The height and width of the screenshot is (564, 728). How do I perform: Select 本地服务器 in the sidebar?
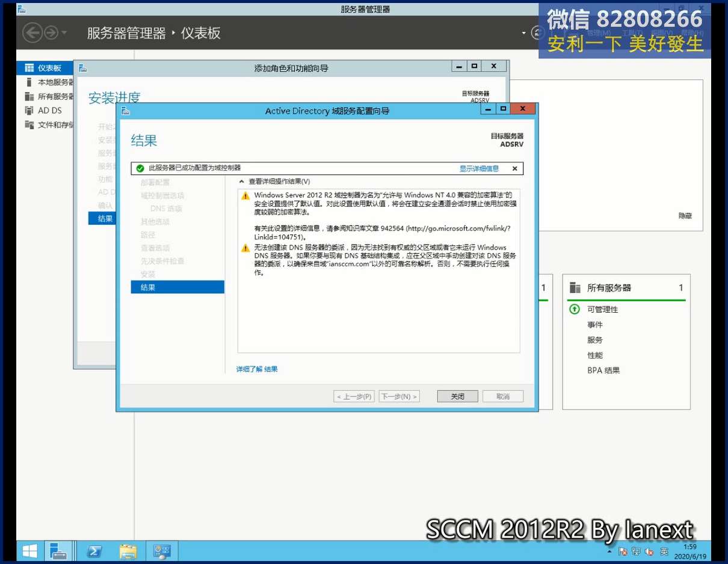(x=55, y=82)
